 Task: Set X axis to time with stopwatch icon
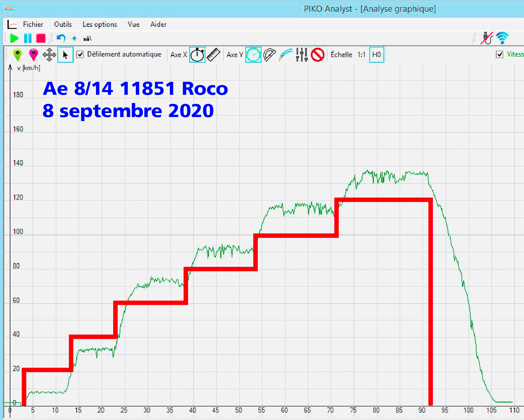point(197,55)
